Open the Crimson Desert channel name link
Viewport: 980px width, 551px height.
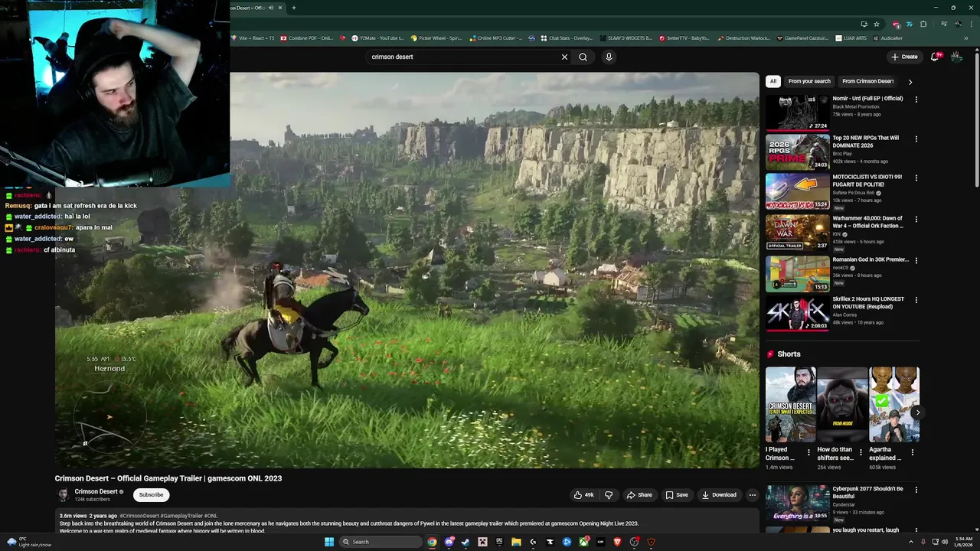[96, 492]
